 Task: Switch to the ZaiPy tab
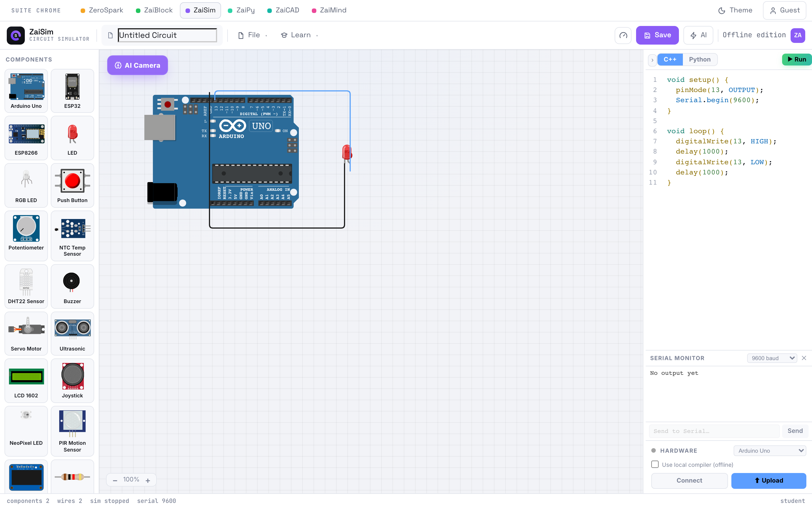click(241, 10)
